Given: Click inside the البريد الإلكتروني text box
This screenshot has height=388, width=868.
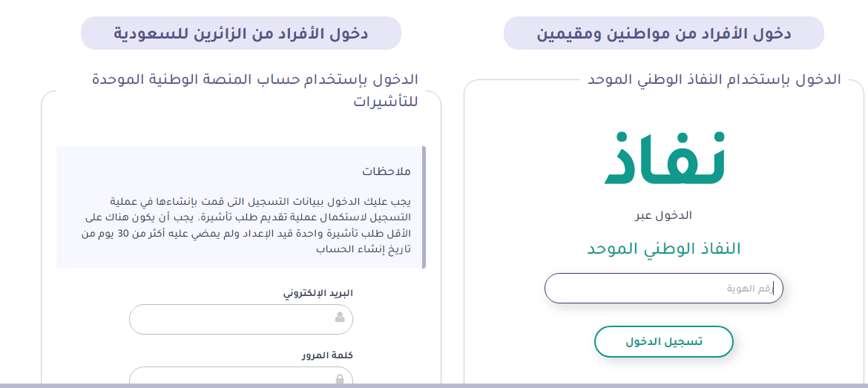Looking at the screenshot, I should (x=241, y=319).
